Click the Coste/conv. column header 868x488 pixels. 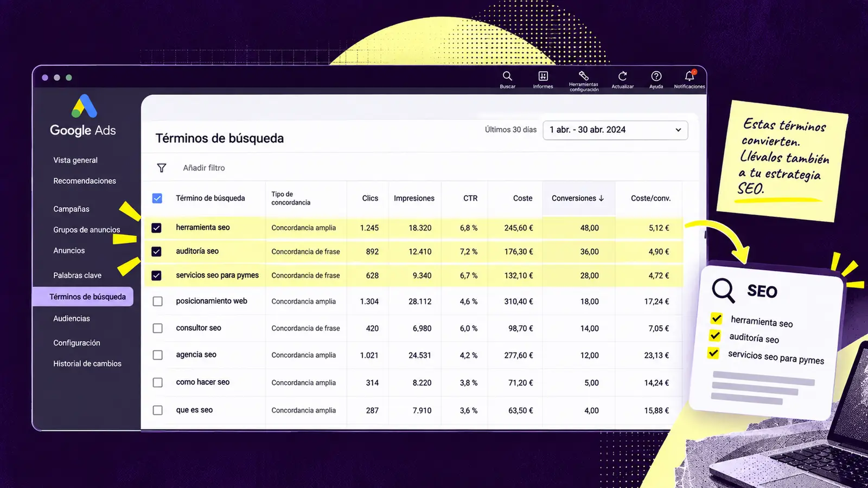pyautogui.click(x=650, y=198)
